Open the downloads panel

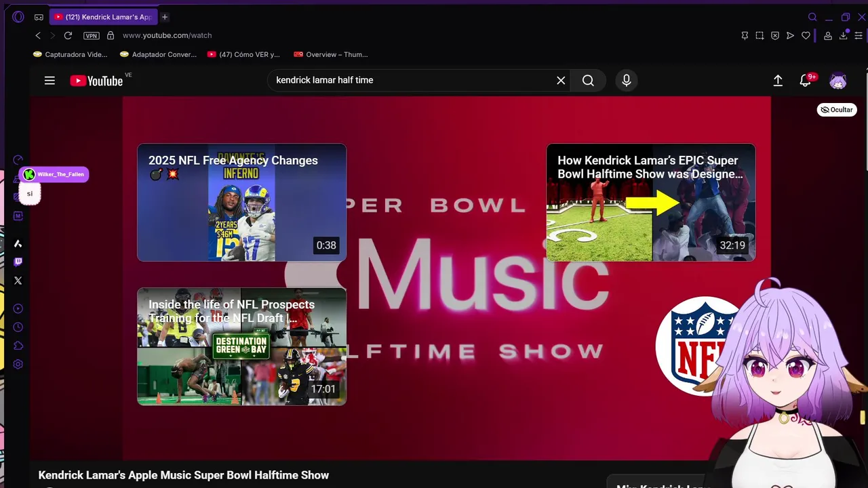[844, 35]
